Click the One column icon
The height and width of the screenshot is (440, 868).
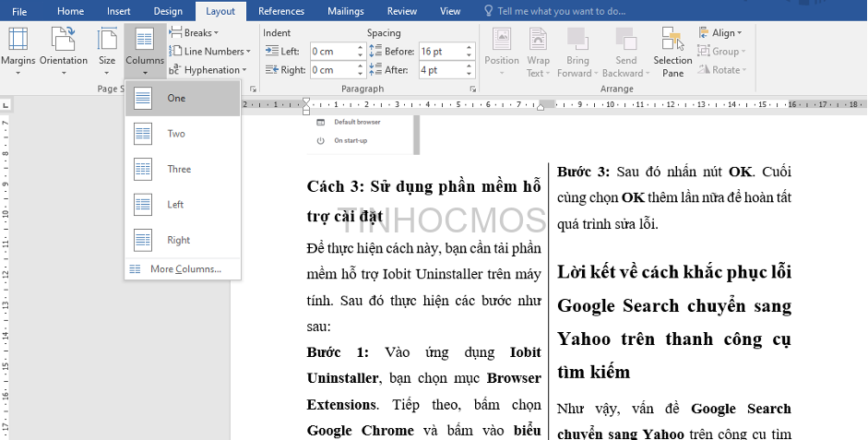click(143, 98)
